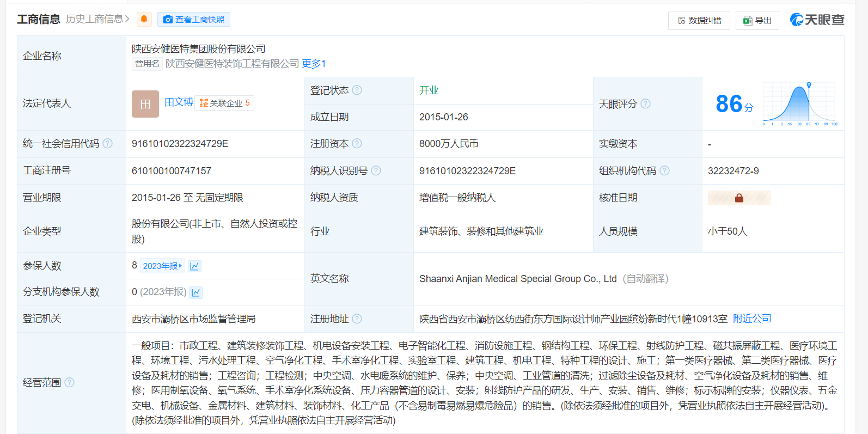This screenshot has width=868, height=434.
Task: Click the 天眼查 logo
Action: (x=817, y=20)
